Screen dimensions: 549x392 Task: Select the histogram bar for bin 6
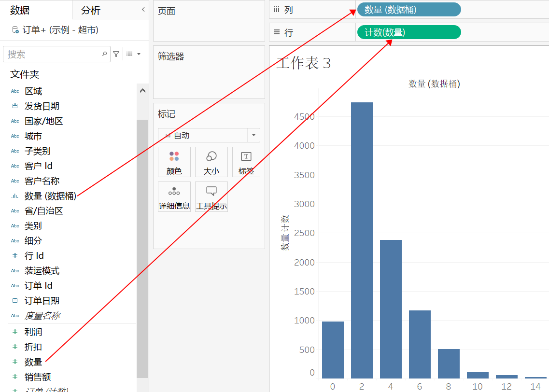420,344
